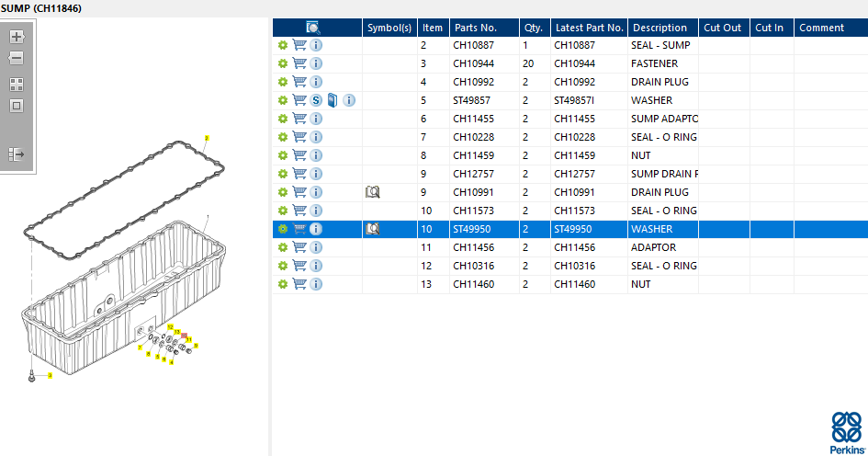Image resolution: width=868 pixels, height=456 pixels.
Task: Click the search icon in table header
Action: [x=313, y=28]
